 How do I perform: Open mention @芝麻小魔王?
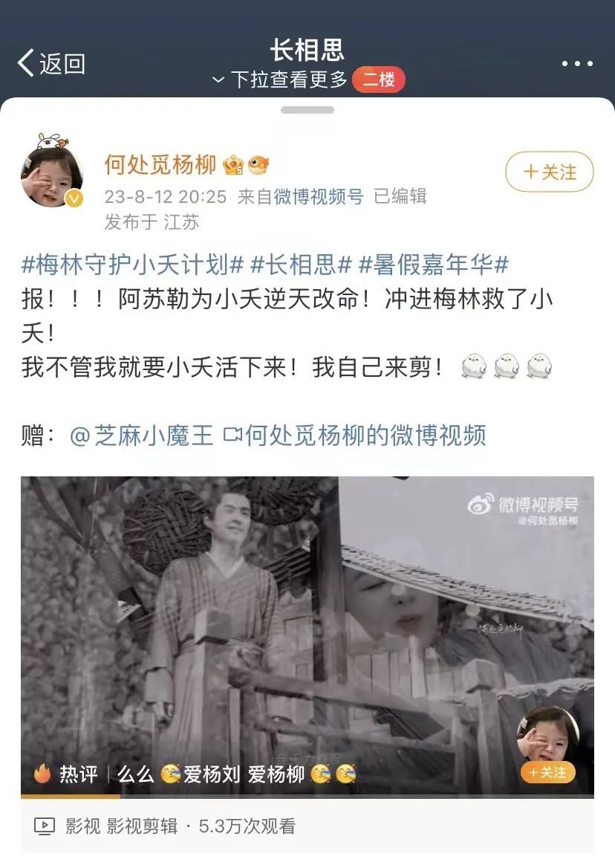[x=142, y=435]
